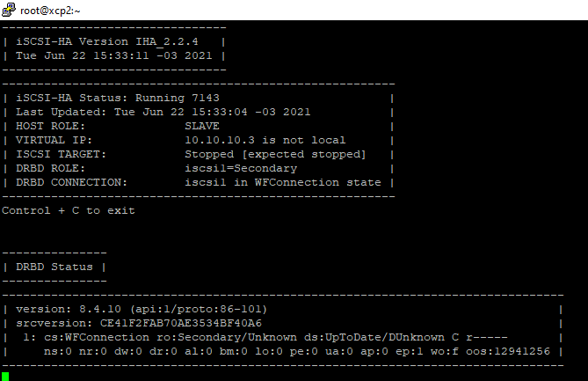
Task: Click the green terminal cursor block
Action: tap(5, 376)
